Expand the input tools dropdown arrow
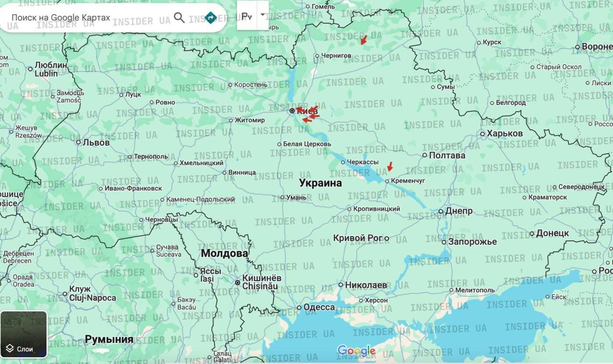This screenshot has height=364, width=613. pyautogui.click(x=262, y=15)
